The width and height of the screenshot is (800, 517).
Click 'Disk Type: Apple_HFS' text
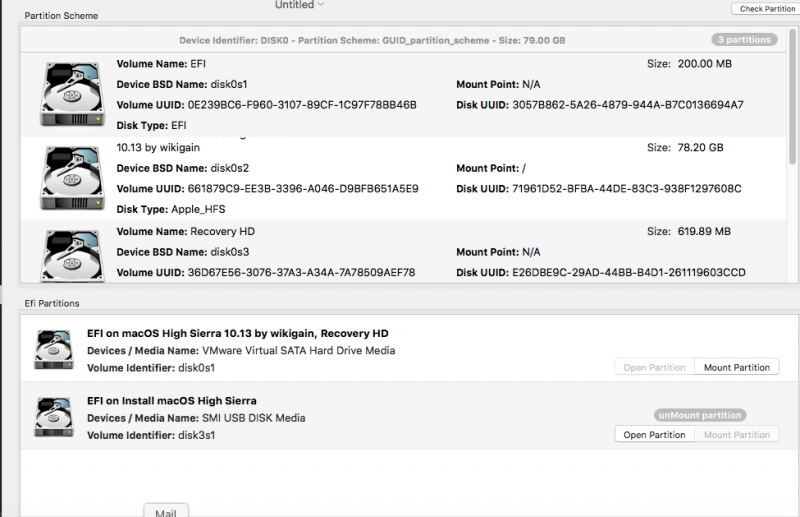pos(171,209)
